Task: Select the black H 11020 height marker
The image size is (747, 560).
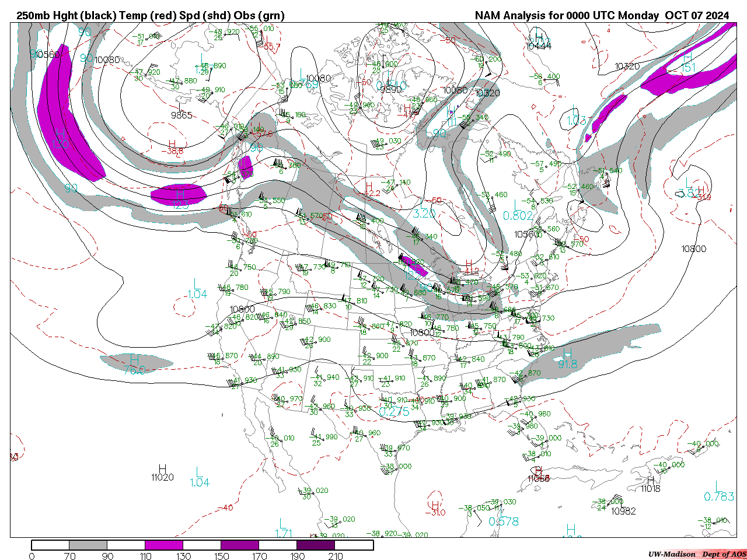Action: 162,473
